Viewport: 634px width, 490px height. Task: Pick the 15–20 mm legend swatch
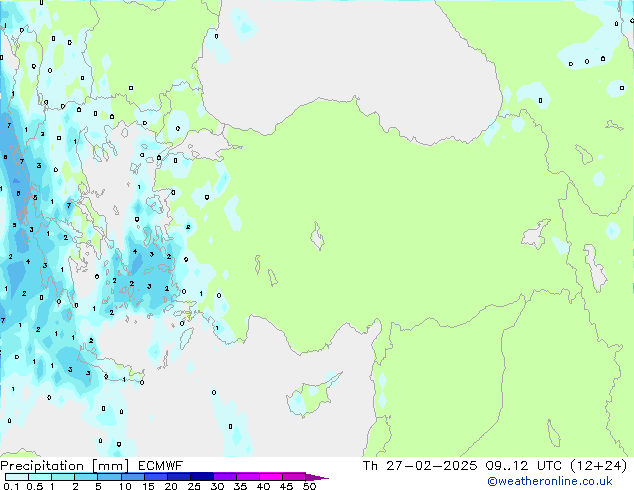tap(155, 477)
